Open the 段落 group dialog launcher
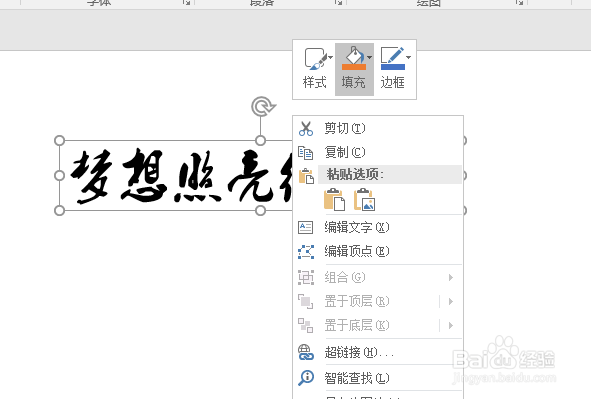This screenshot has width=591, height=399. (x=338, y=2)
